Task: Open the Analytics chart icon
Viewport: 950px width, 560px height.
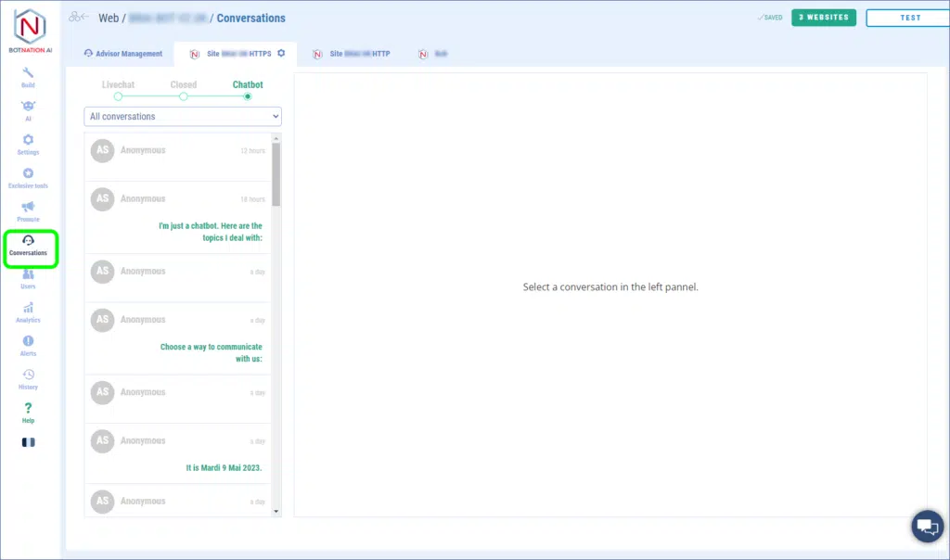Action: 28,311
